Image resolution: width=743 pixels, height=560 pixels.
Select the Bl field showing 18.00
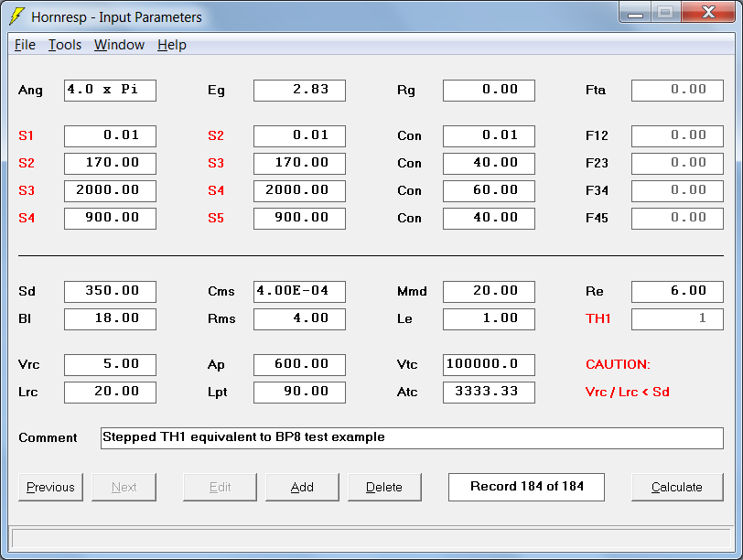pyautogui.click(x=110, y=319)
